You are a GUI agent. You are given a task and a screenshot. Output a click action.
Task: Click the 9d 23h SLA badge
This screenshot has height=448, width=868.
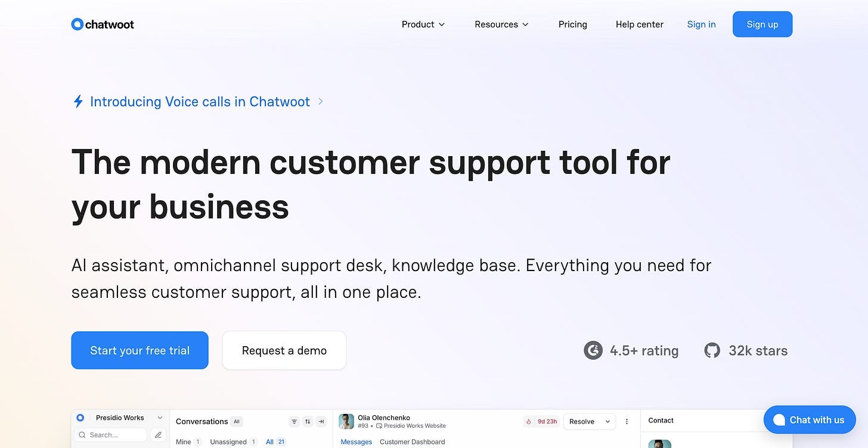pyautogui.click(x=542, y=421)
